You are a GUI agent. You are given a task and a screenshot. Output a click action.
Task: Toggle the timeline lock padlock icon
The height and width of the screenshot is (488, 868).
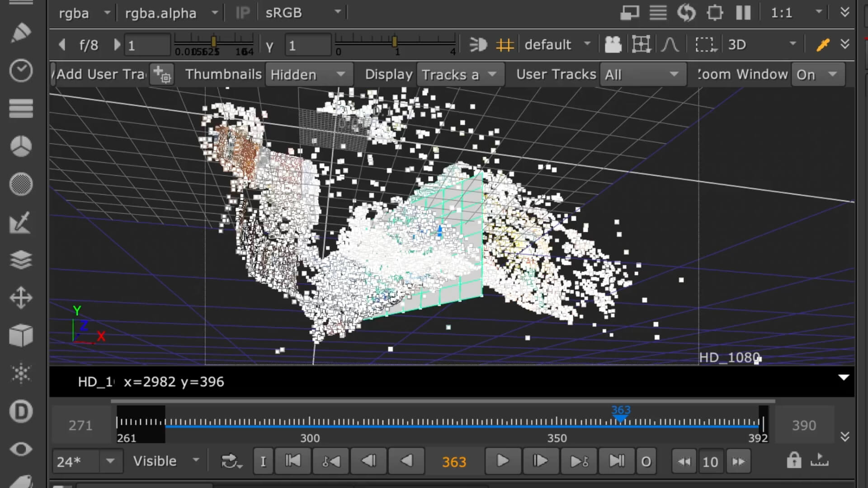(793, 461)
